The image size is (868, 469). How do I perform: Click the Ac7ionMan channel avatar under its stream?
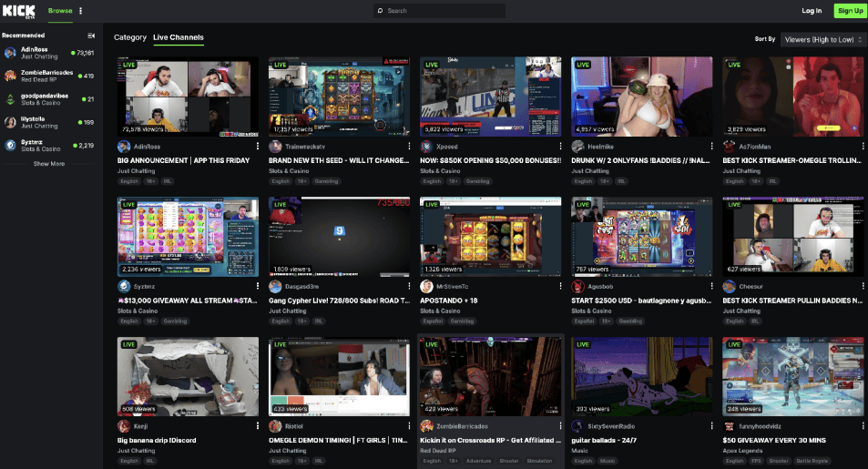pyautogui.click(x=729, y=147)
